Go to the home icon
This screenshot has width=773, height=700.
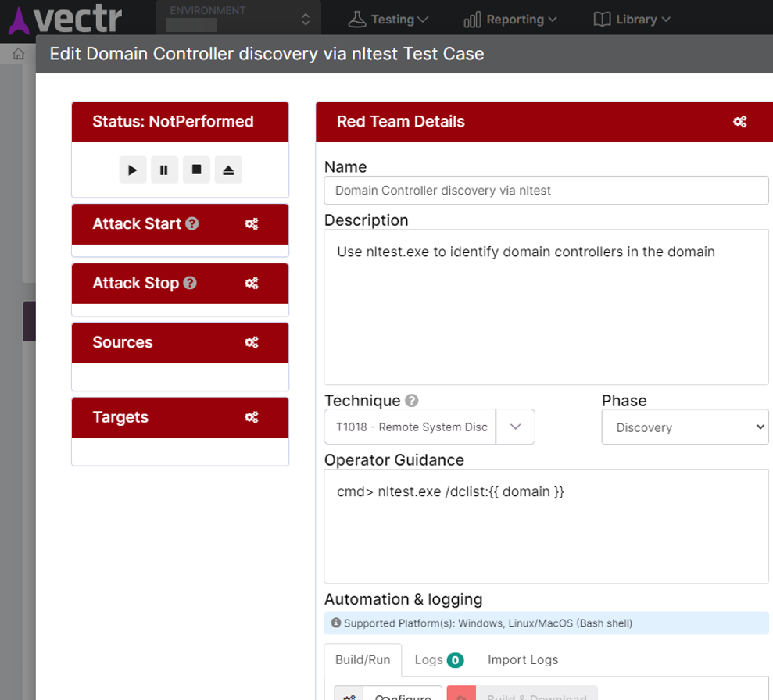coord(18,54)
